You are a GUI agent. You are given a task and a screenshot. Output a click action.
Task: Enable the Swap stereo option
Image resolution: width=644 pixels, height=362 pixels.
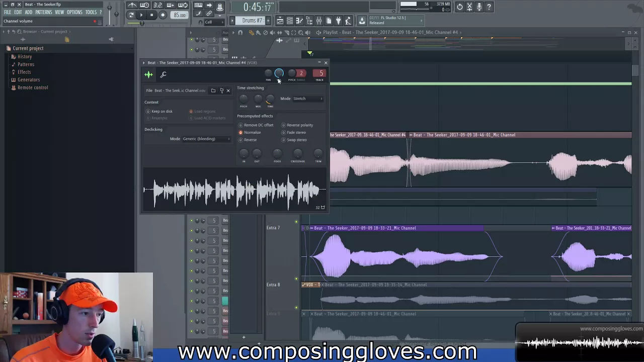point(294,140)
